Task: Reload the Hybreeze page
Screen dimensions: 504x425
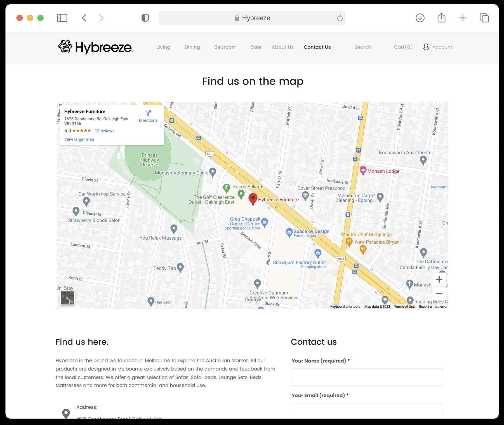Action: [x=340, y=18]
